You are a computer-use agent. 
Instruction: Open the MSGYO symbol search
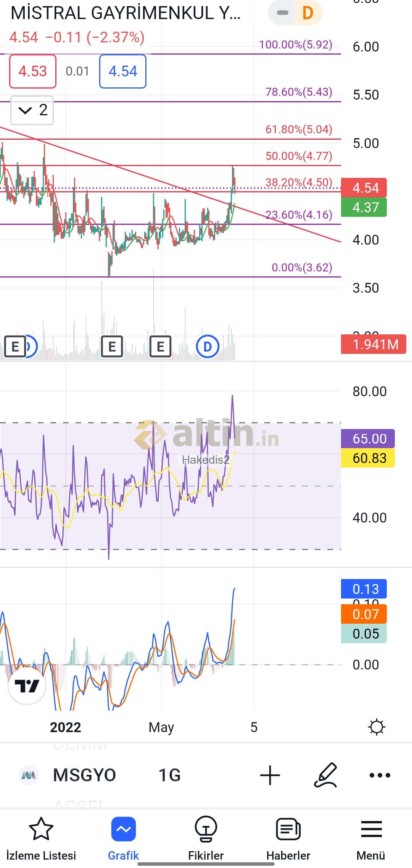pos(84,775)
